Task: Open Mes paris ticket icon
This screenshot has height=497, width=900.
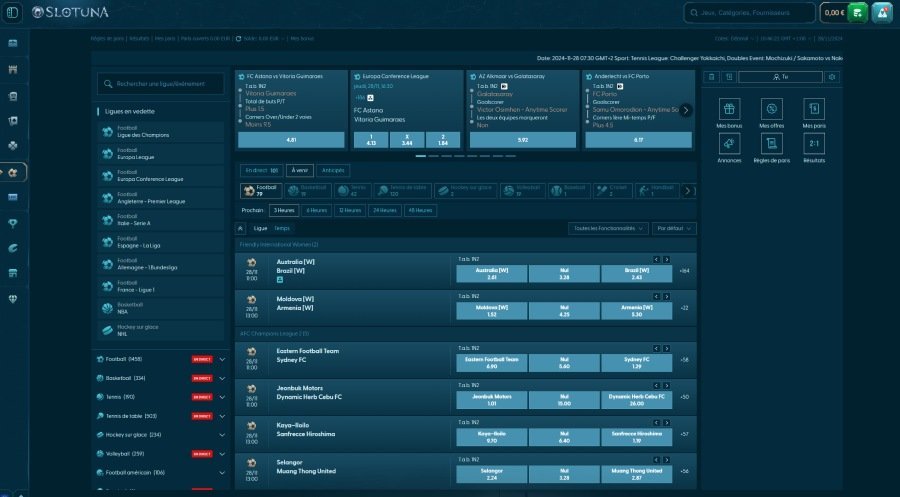Action: (814, 108)
